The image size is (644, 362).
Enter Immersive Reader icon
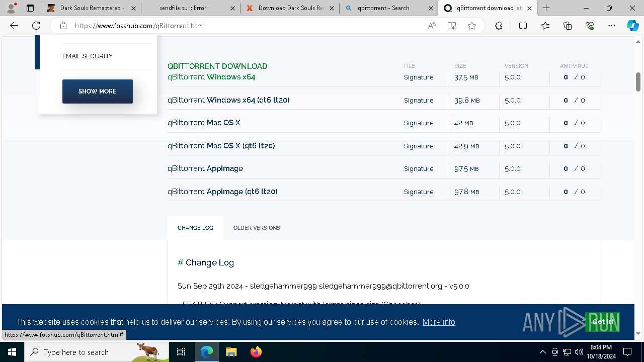452,26
